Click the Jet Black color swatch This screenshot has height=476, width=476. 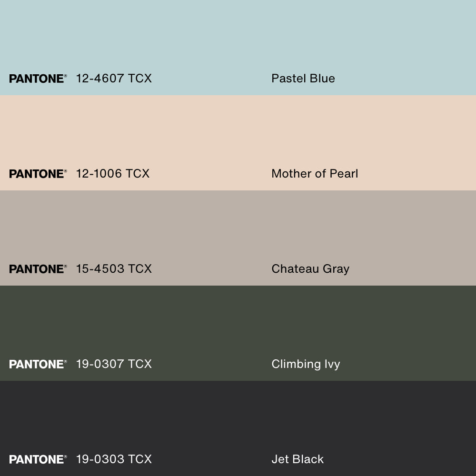tap(238, 428)
